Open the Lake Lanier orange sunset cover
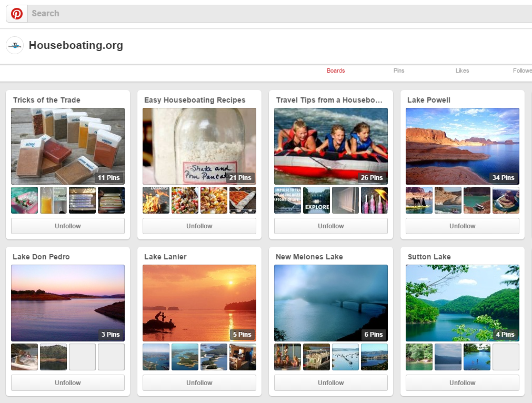 (x=199, y=303)
